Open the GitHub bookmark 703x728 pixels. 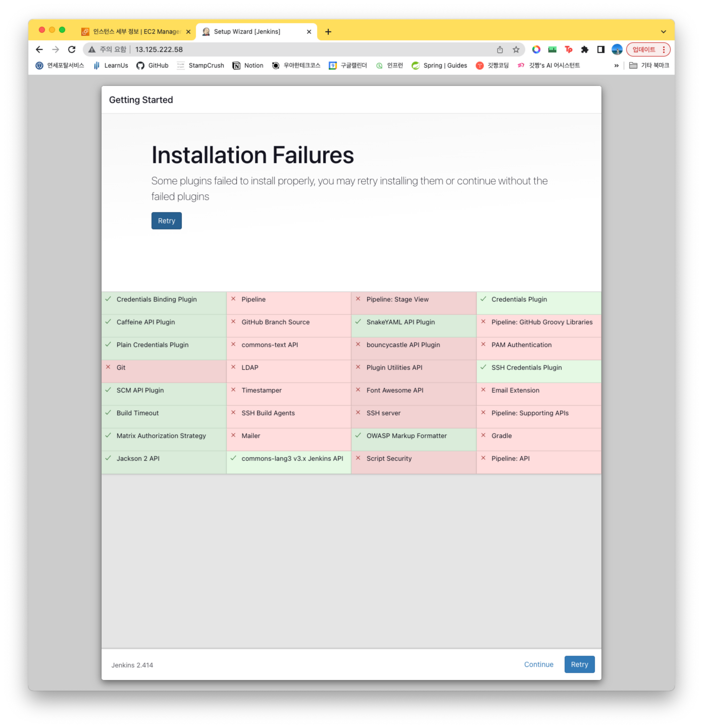(x=153, y=65)
